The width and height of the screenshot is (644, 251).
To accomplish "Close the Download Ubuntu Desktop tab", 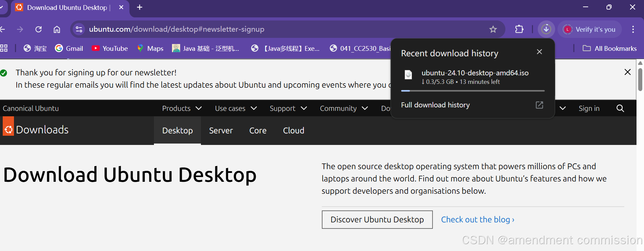I will coord(121,7).
